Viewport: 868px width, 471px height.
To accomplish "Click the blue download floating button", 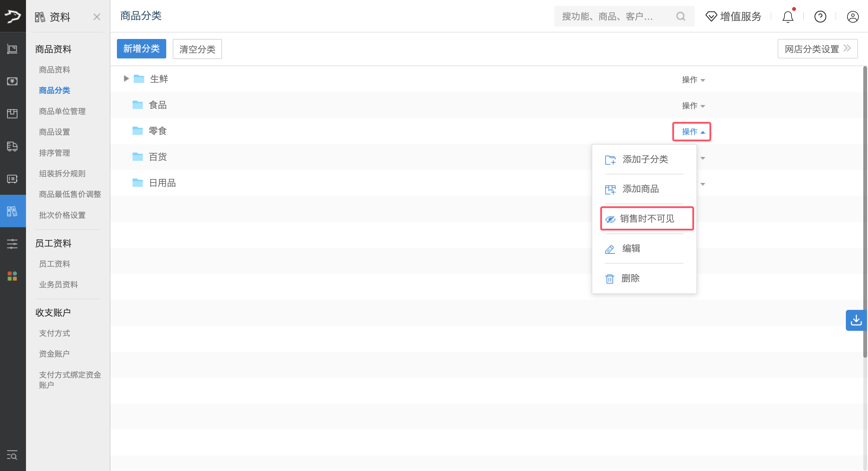I will 856,320.
